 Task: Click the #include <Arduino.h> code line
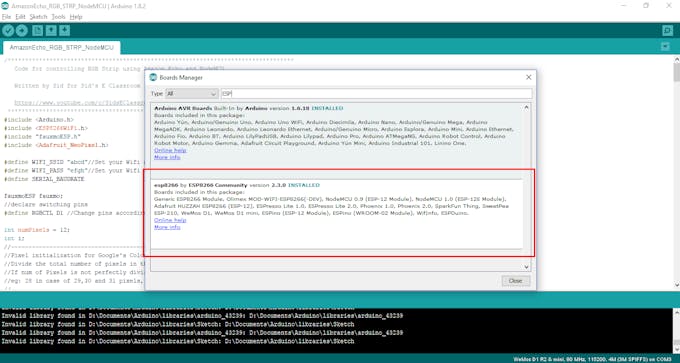coord(39,120)
